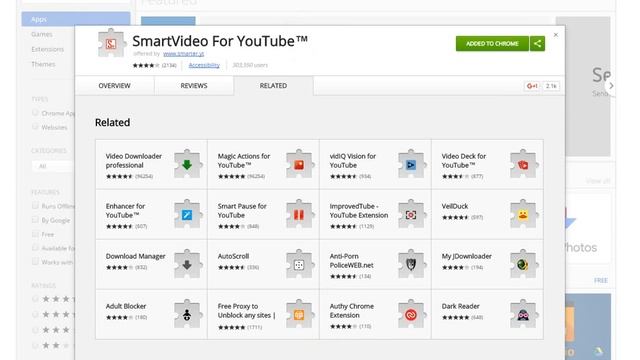Viewport: 640px width, 360px height.
Task: Click the extension star rating in header
Action: (x=146, y=65)
